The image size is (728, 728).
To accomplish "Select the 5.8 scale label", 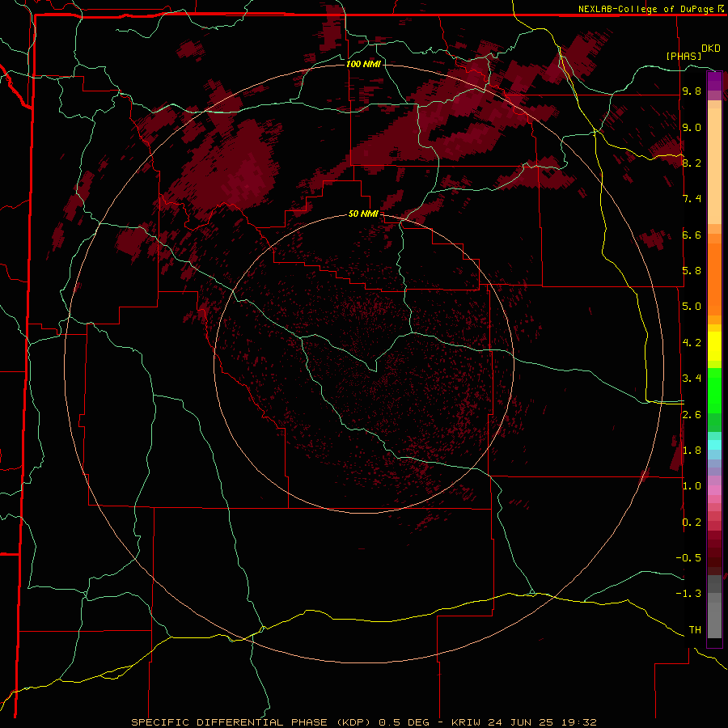I will point(692,270).
